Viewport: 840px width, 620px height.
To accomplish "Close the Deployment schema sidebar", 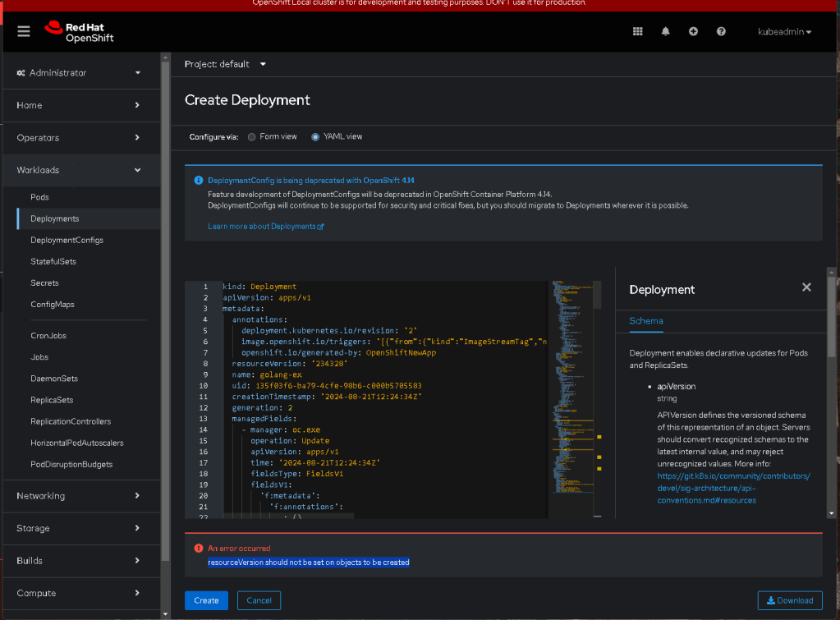I will pyautogui.click(x=806, y=287).
